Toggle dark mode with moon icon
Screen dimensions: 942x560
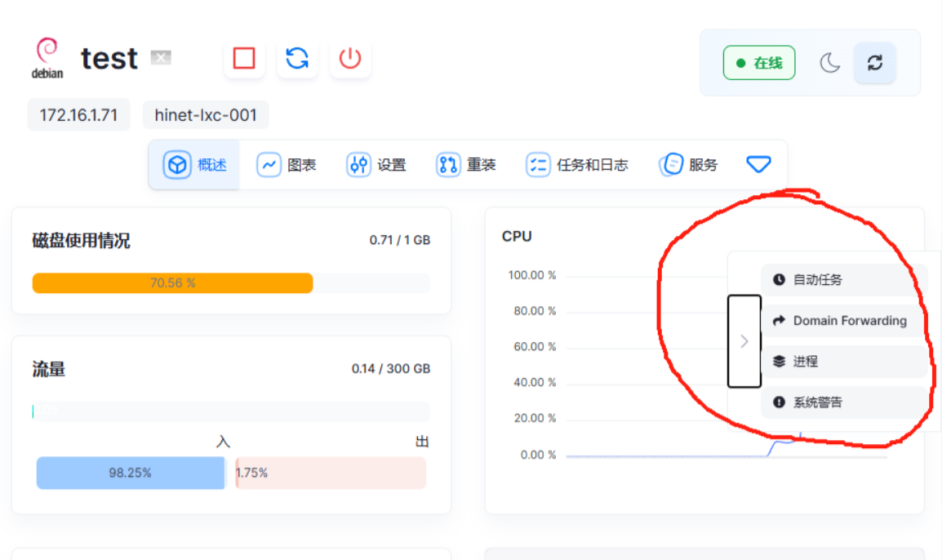click(830, 63)
